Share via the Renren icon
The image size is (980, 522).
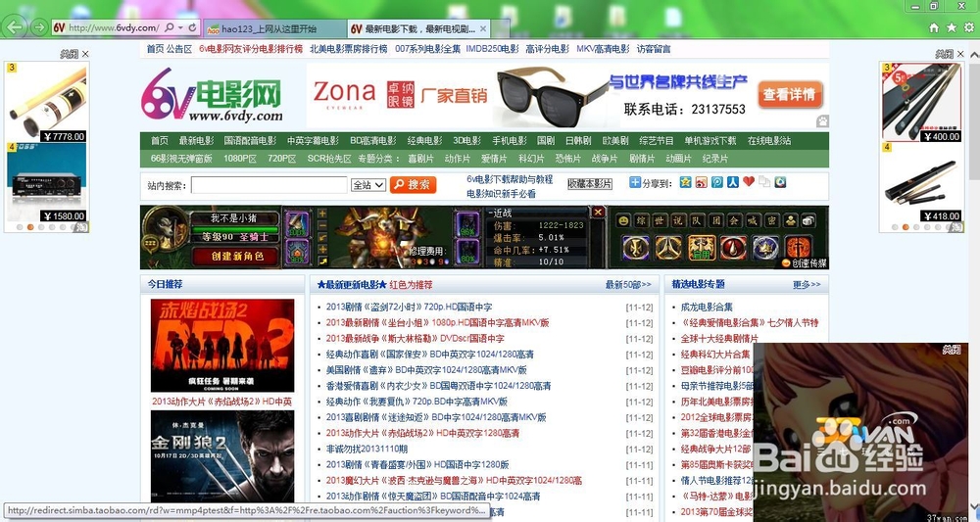pyautogui.click(x=732, y=182)
